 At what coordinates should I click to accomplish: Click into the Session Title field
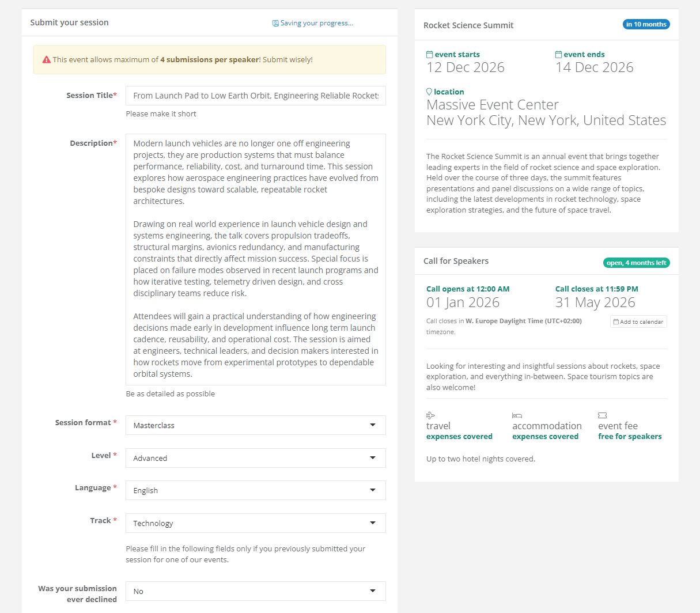(x=255, y=96)
